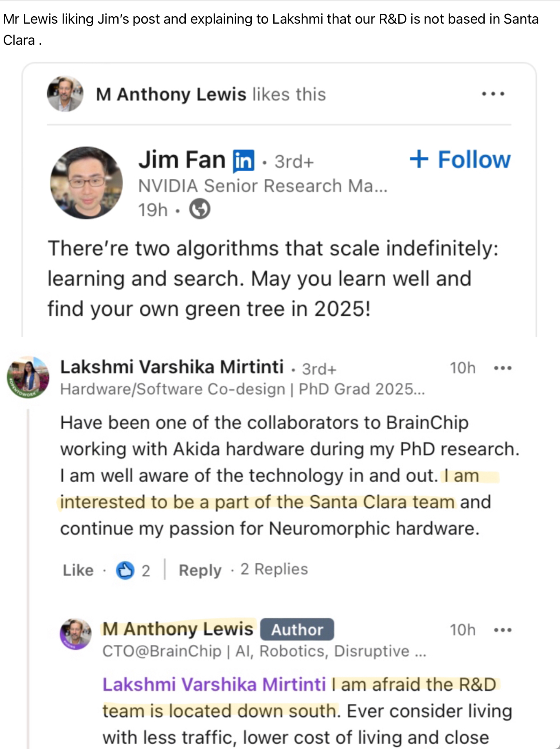This screenshot has width=560, height=749.
Task: Click the globe visibility icon under Jim Fan
Action: coord(200,209)
